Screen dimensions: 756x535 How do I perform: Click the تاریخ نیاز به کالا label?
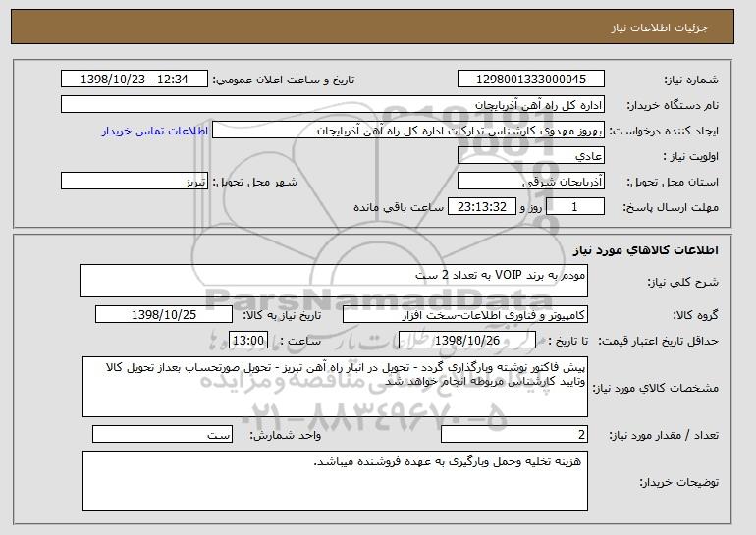pyautogui.click(x=282, y=315)
